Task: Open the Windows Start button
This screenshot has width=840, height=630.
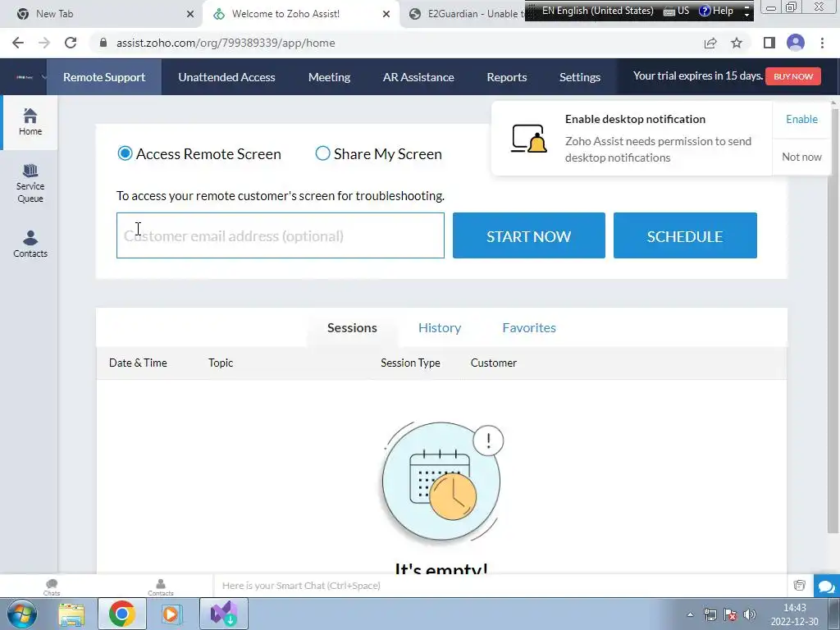Action: pyautogui.click(x=22, y=614)
